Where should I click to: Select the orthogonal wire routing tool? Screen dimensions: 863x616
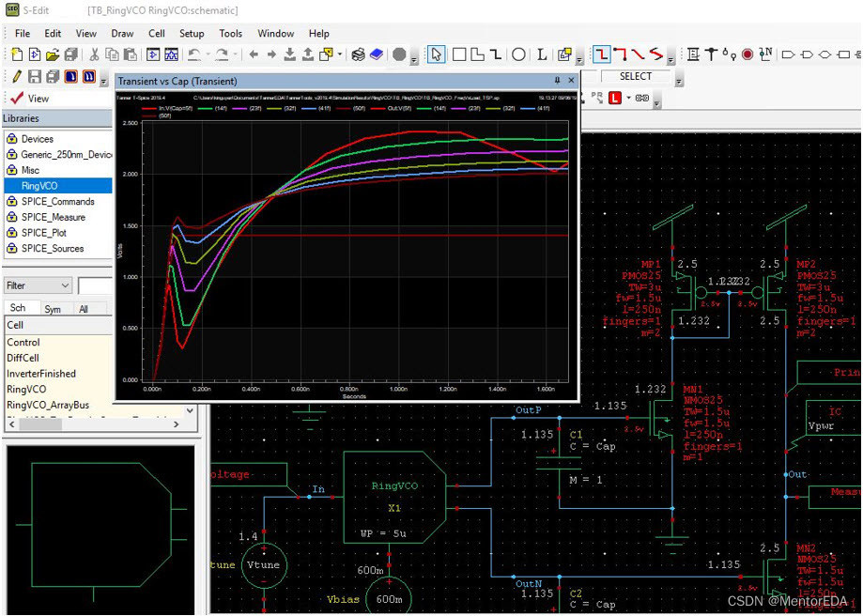tap(601, 54)
